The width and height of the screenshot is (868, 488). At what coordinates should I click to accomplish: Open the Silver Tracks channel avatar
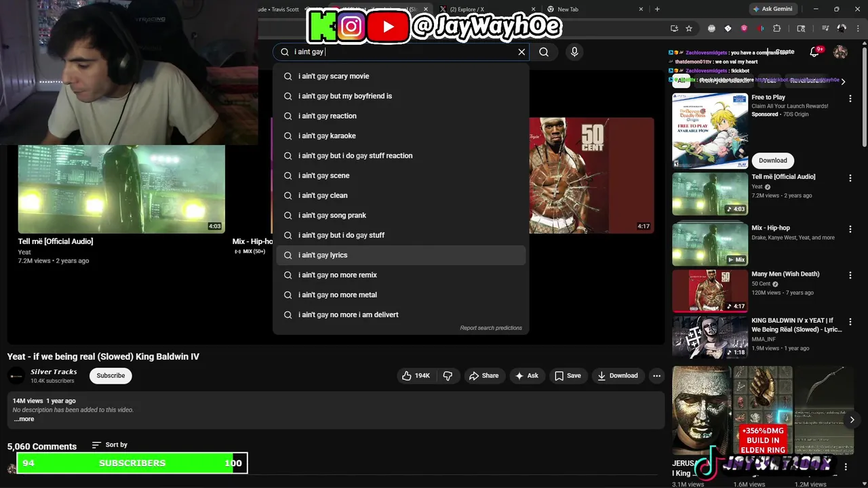click(x=16, y=375)
